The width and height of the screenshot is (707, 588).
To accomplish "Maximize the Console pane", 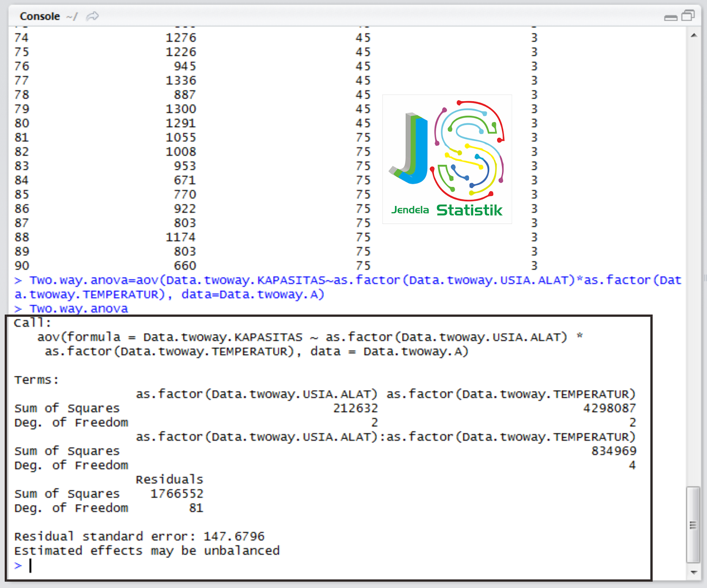I will [x=688, y=16].
